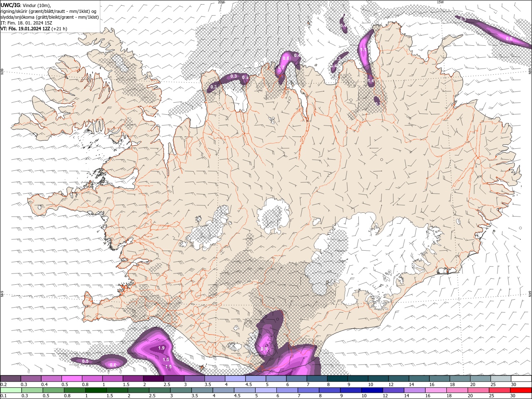Pick the lower legend swatch starting at 14
Image resolution: width=532 pixels, height=399 pixels.
415,390
